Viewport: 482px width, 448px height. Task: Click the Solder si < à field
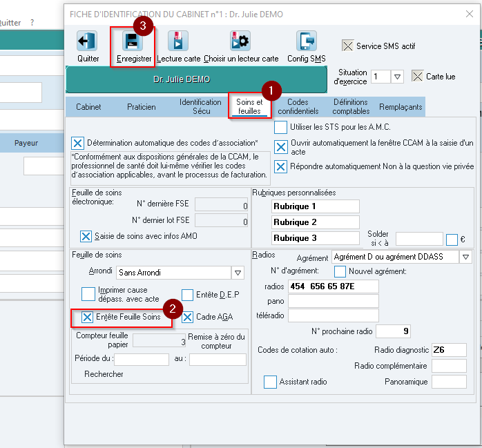[419, 239]
